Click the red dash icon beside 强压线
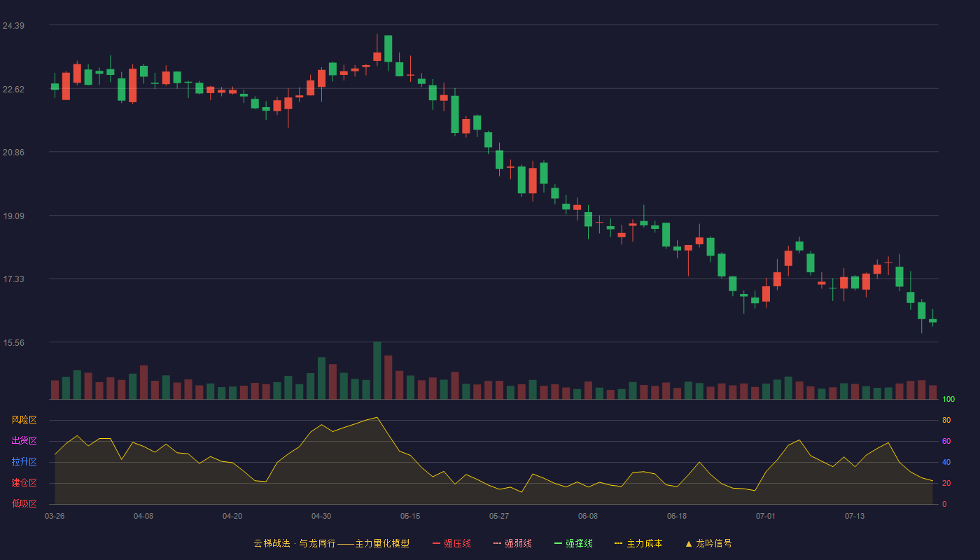This screenshot has width=980, height=560. (437, 543)
